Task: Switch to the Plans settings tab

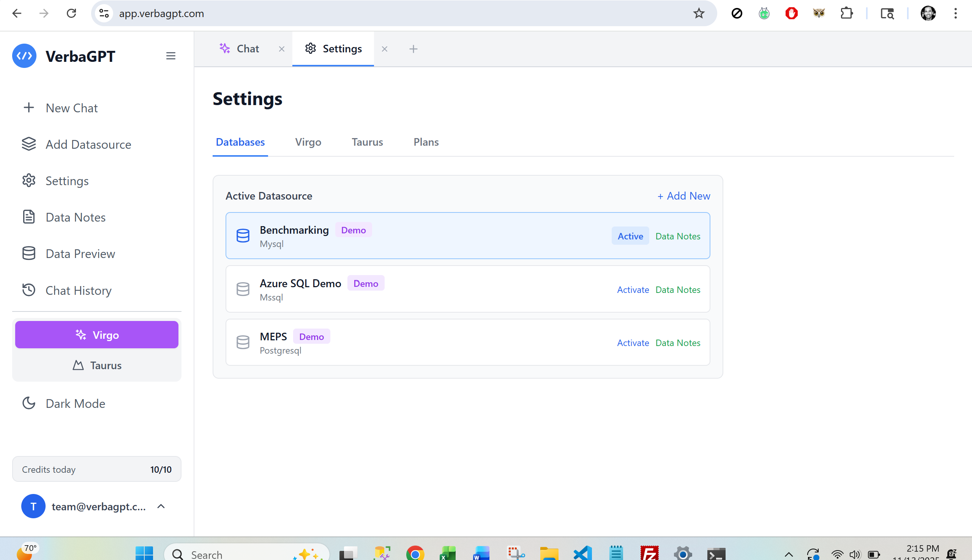Action: click(426, 142)
